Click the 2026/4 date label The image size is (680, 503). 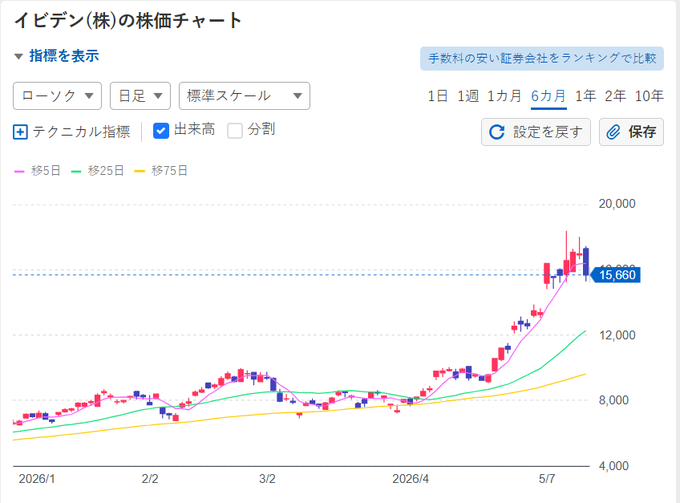click(411, 479)
